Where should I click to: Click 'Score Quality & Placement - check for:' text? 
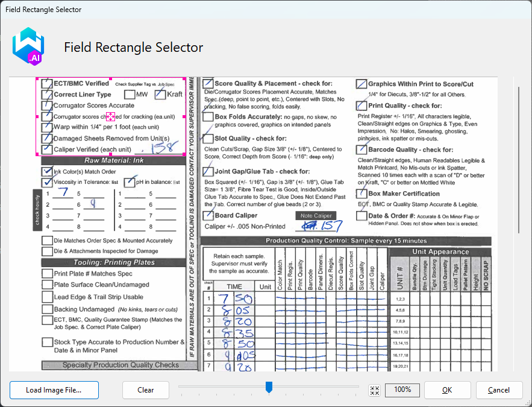pyautogui.click(x=274, y=83)
